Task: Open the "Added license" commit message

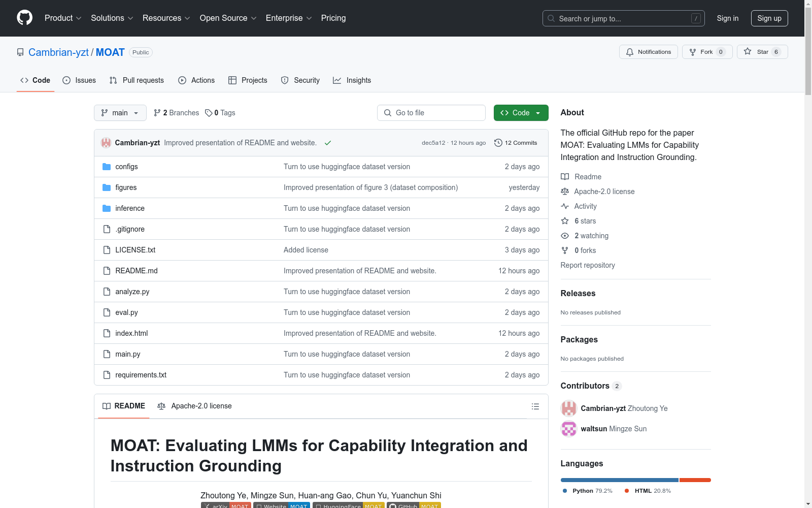Action: (x=306, y=250)
